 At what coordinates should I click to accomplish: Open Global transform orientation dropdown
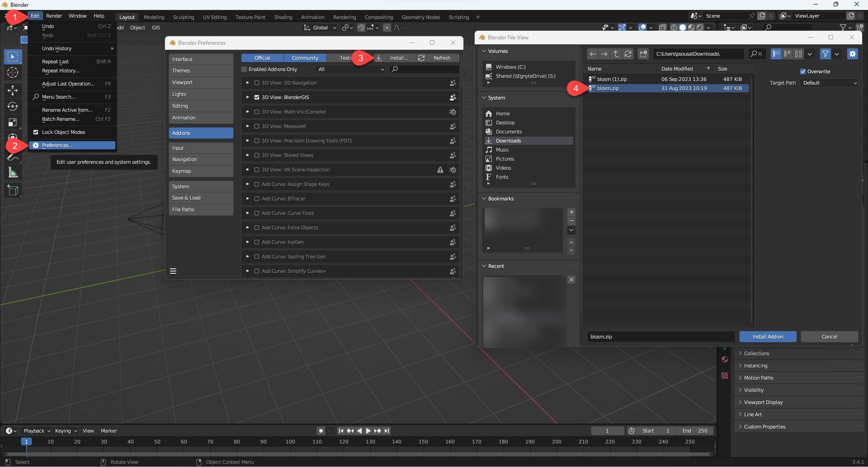coord(321,28)
